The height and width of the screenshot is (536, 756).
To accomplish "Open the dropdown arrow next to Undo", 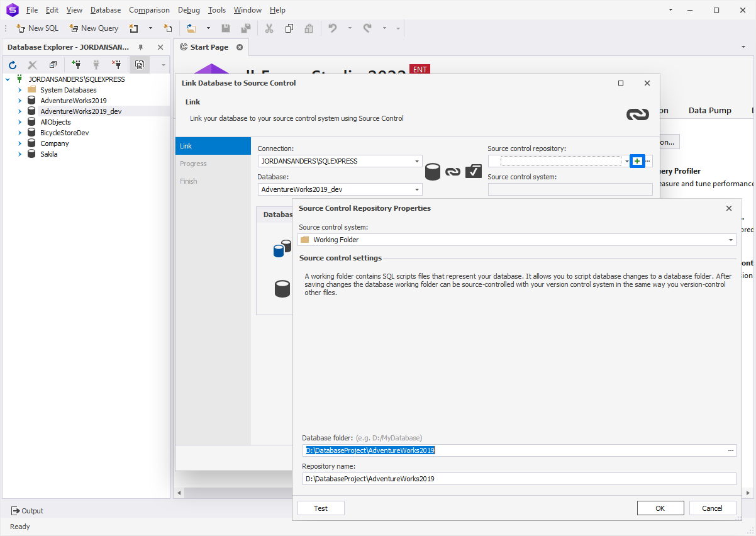I will click(x=350, y=28).
